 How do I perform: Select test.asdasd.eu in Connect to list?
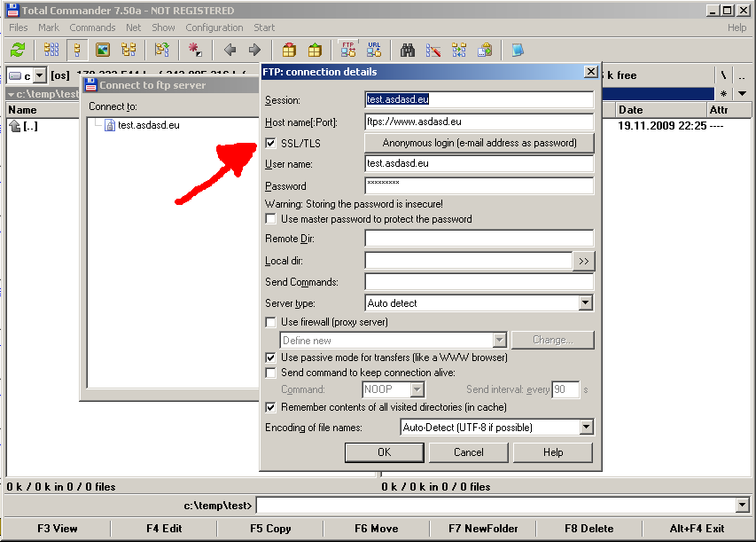[149, 125]
